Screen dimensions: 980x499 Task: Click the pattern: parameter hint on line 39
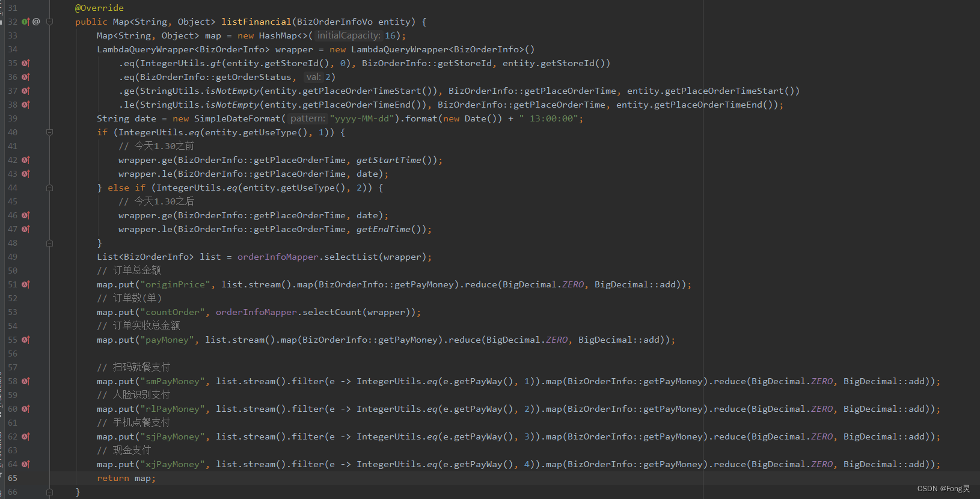pos(307,118)
